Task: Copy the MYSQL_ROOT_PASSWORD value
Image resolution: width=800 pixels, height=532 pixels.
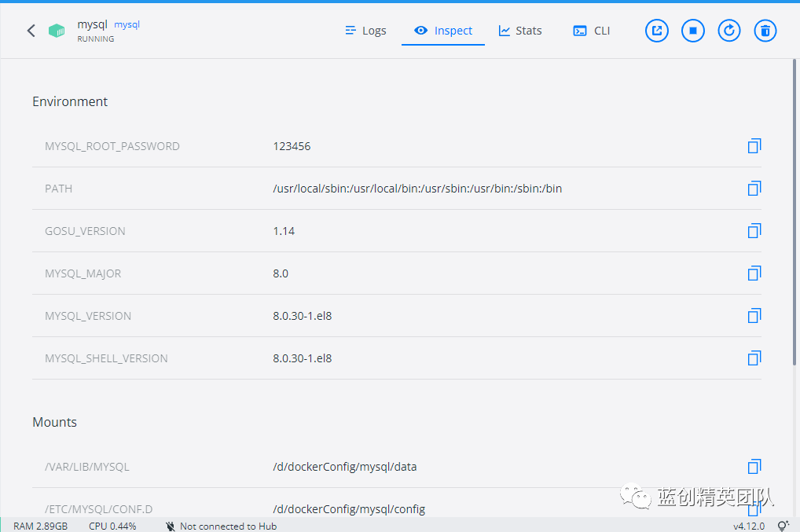Action: click(754, 146)
